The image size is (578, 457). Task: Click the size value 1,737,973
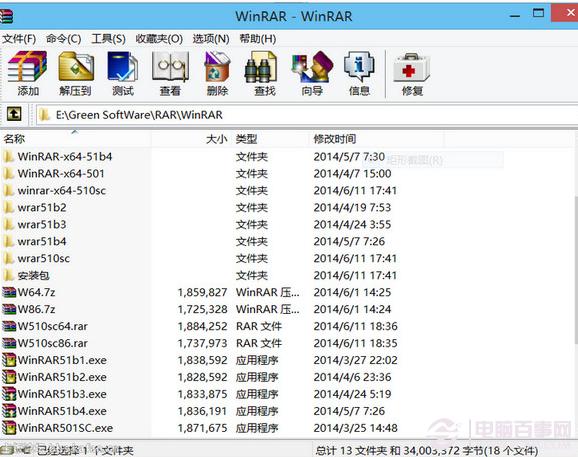pos(202,343)
